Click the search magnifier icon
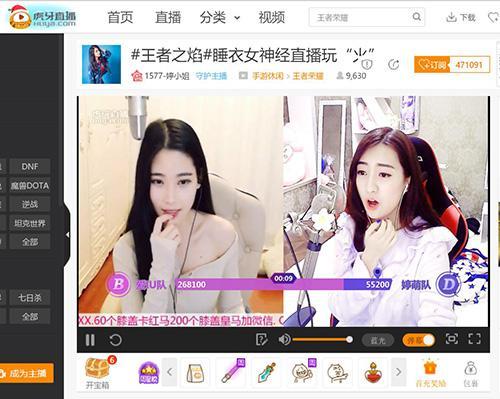500x399 pixels. [x=417, y=17]
